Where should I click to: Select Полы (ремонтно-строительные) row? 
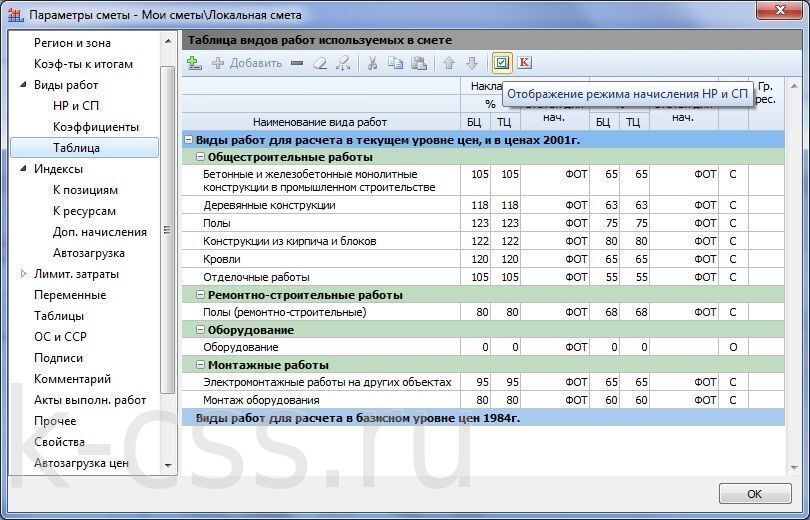(483, 312)
